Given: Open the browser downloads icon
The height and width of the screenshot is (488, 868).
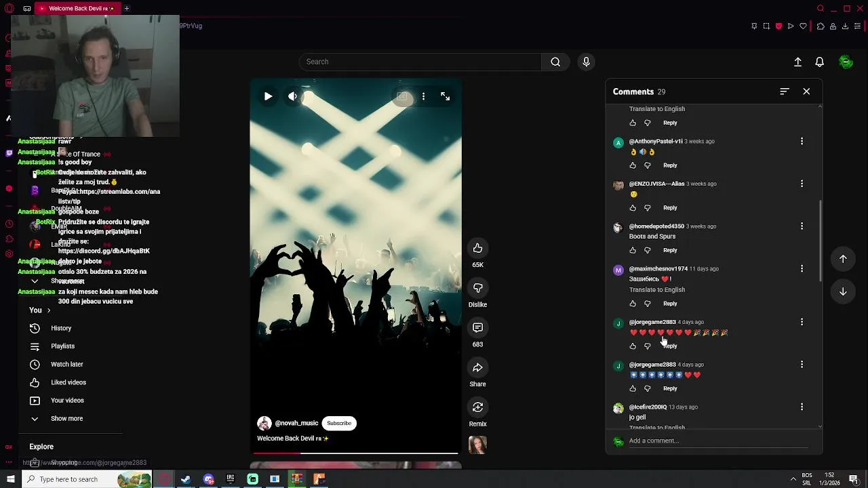Looking at the screenshot, I should [x=845, y=26].
